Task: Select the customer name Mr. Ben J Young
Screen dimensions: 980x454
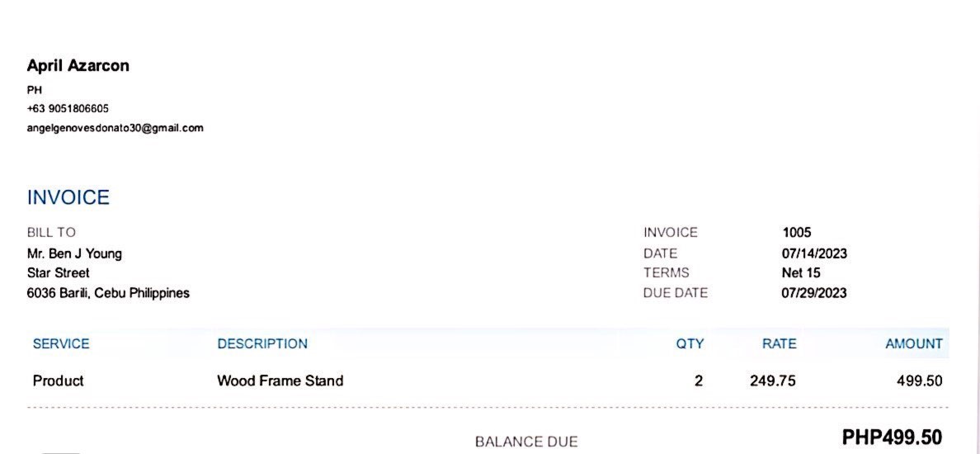Action: pos(74,253)
